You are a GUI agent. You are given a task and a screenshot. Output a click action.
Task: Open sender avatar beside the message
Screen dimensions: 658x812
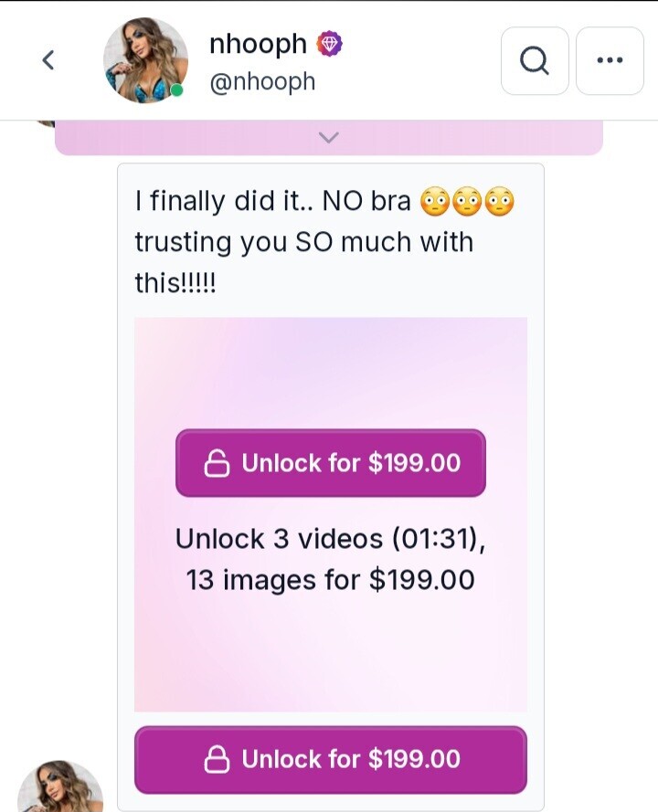60,786
